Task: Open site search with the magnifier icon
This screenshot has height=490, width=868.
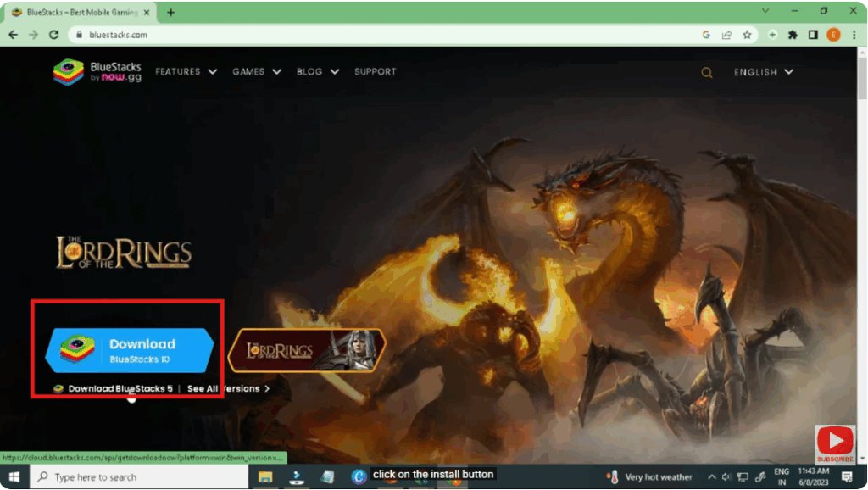Action: coord(707,72)
